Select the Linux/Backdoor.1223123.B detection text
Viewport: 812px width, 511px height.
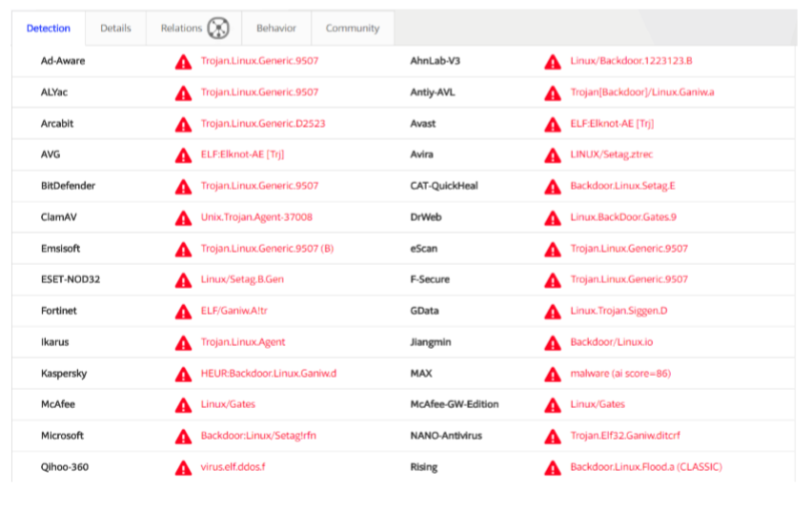tap(631, 61)
